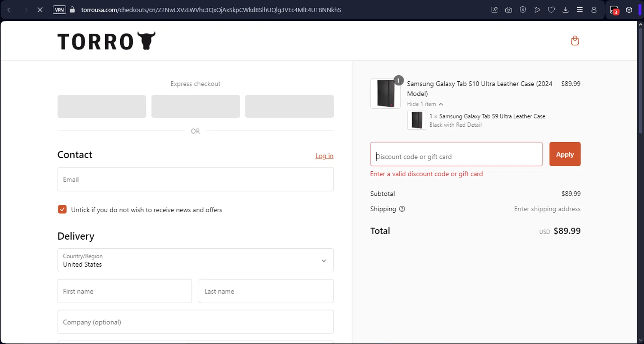This screenshot has width=644, height=344.
Task: Click the third express checkout button placeholder
Action: pyautogui.click(x=289, y=107)
